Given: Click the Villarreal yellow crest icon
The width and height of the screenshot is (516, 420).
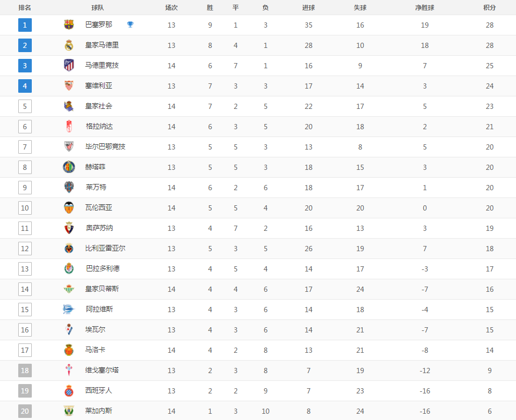Looking at the screenshot, I should tap(69, 249).
